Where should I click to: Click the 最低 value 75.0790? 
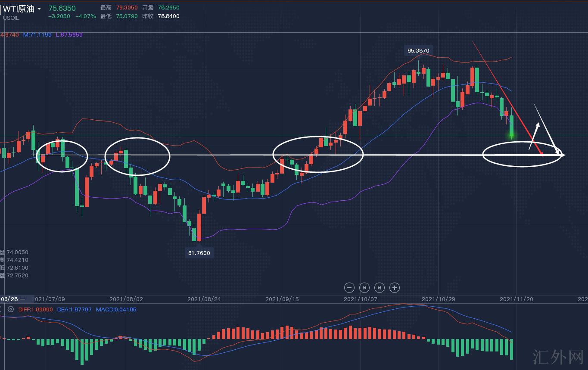pos(127,16)
